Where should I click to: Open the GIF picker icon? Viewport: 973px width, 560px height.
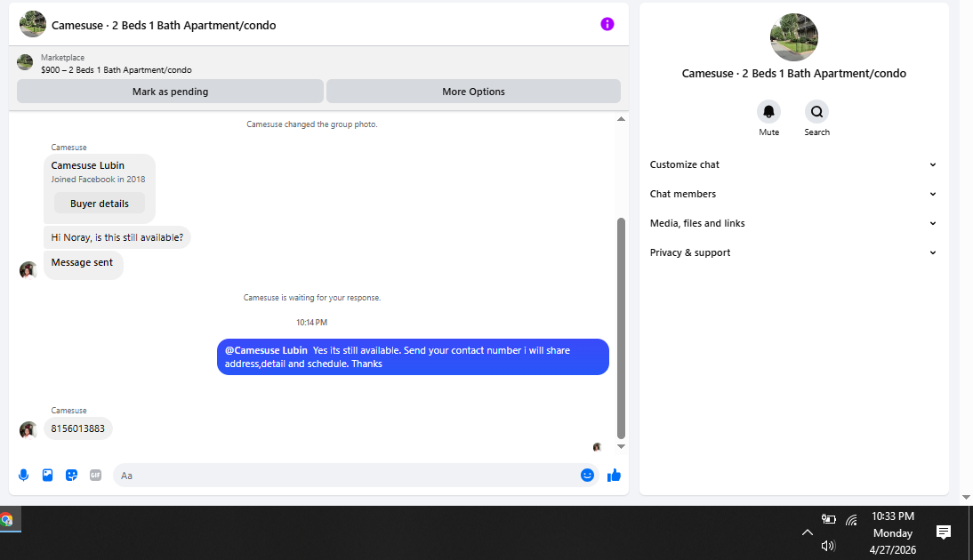pos(95,475)
